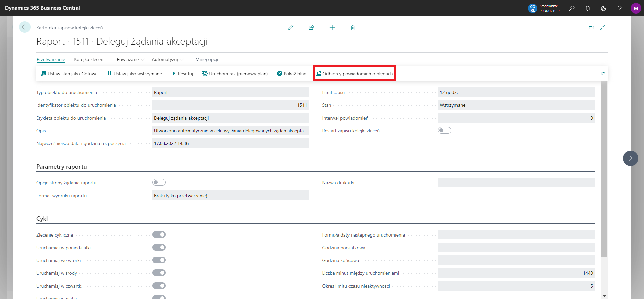Click the Kartoteka zapisów kolejki zleceń caption
This screenshot has width=644, height=299.
click(x=69, y=28)
